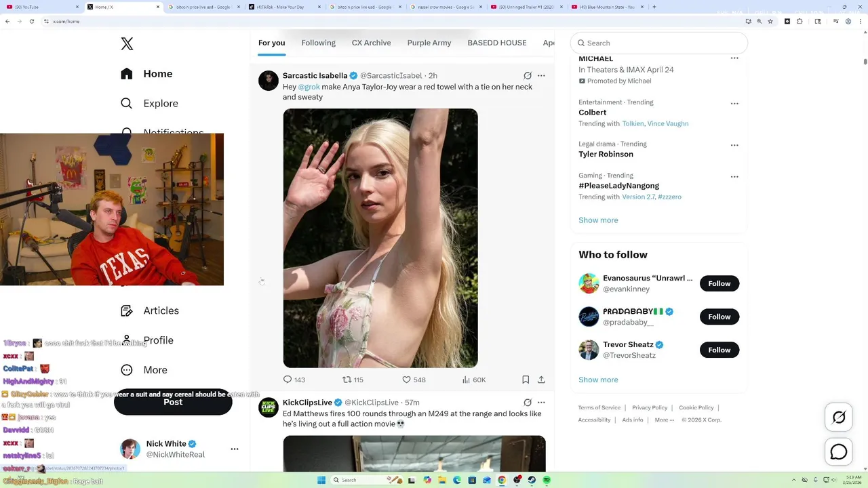
Task: Open Steam from the taskbar
Action: 532,480
